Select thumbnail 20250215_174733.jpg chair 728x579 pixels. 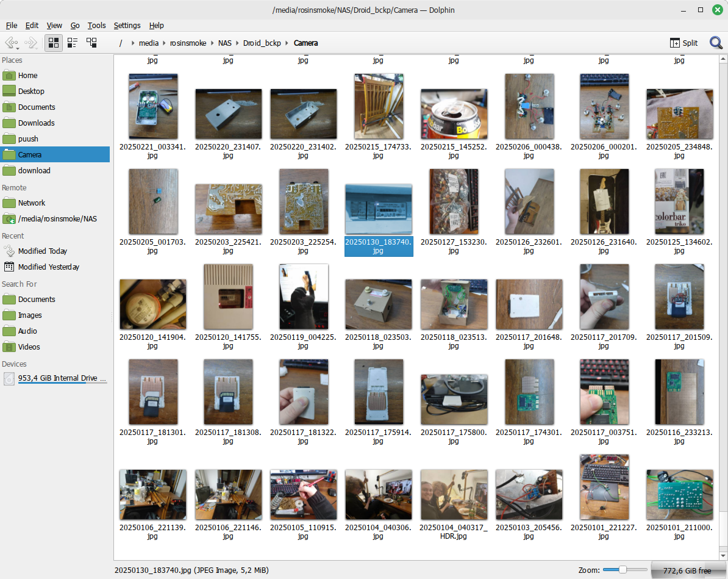pos(379,106)
